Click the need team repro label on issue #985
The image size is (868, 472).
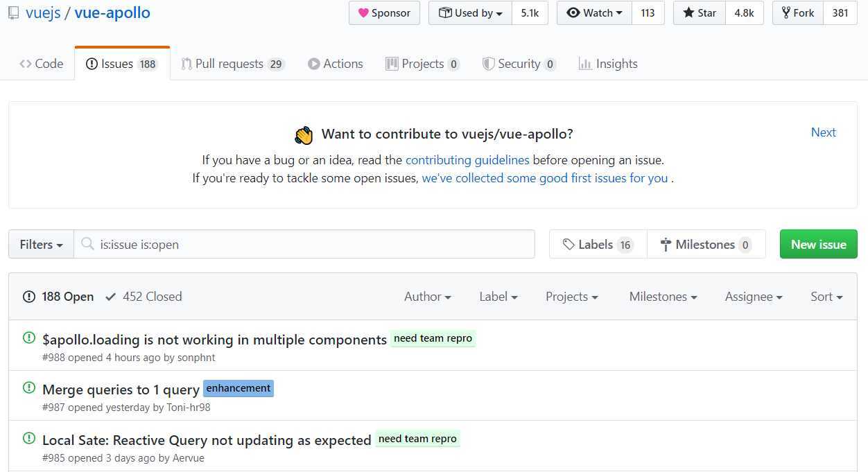click(x=418, y=439)
